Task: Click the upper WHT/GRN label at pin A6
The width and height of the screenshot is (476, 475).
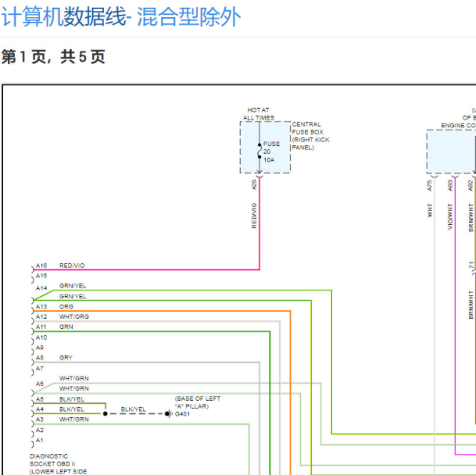Action: (74, 378)
